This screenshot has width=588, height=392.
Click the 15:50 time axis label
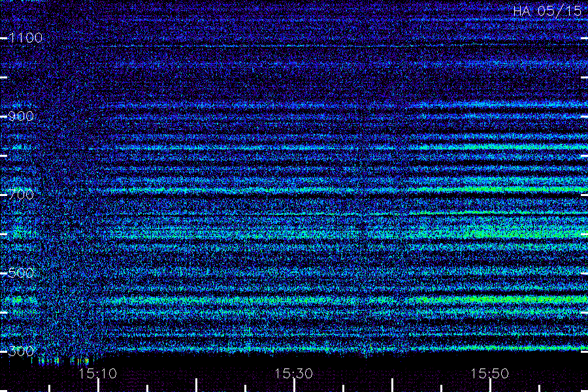click(490, 374)
